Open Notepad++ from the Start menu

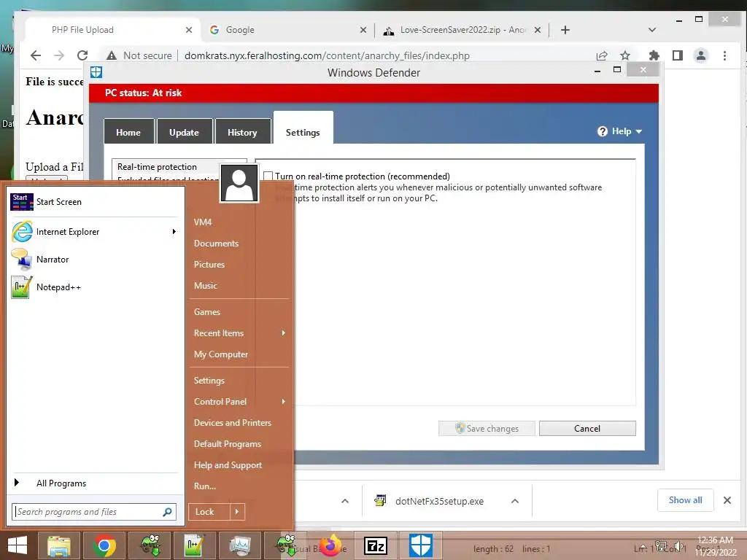coord(58,287)
